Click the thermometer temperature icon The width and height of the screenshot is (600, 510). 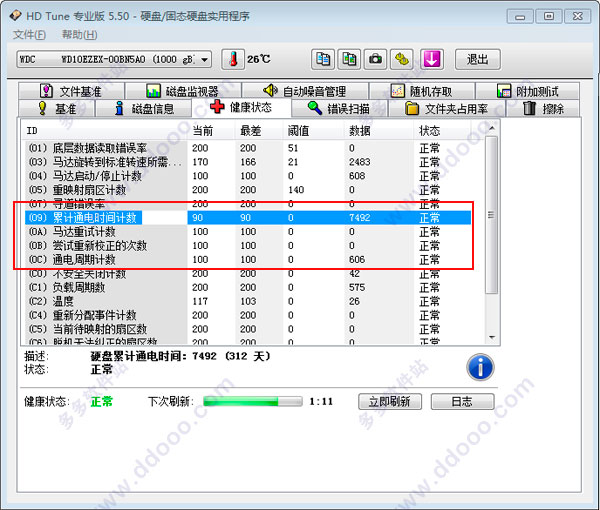(233, 59)
